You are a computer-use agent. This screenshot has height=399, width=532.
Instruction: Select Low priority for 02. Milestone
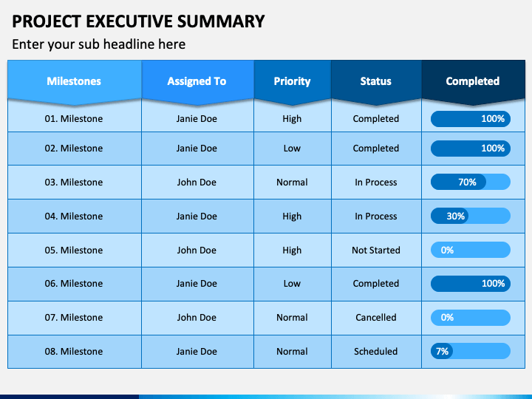[292, 149]
